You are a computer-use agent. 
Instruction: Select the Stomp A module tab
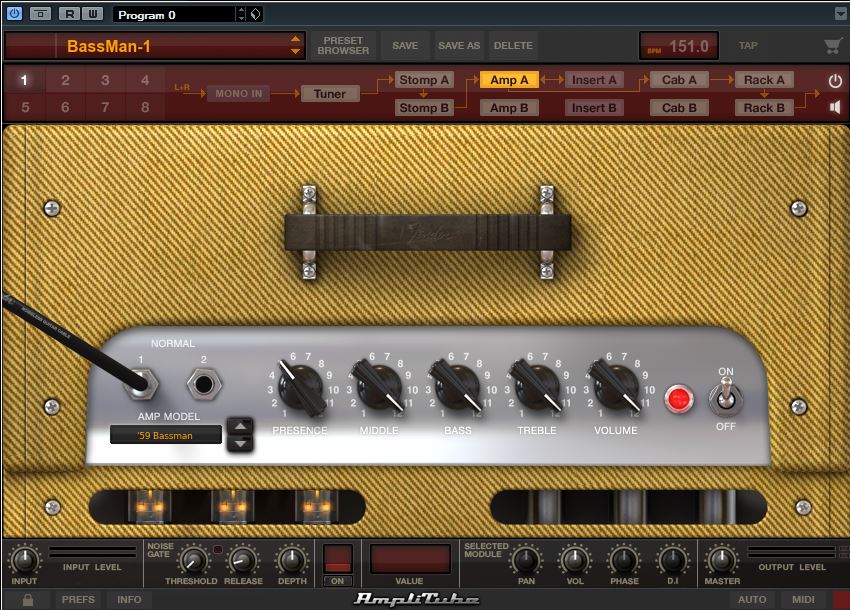[x=424, y=80]
